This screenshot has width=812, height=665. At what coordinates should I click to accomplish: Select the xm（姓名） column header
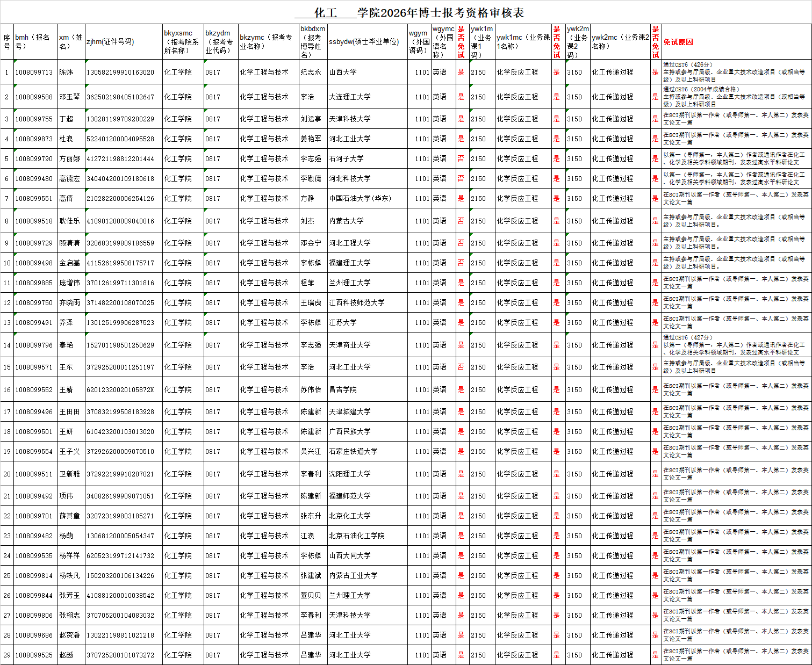coord(71,41)
